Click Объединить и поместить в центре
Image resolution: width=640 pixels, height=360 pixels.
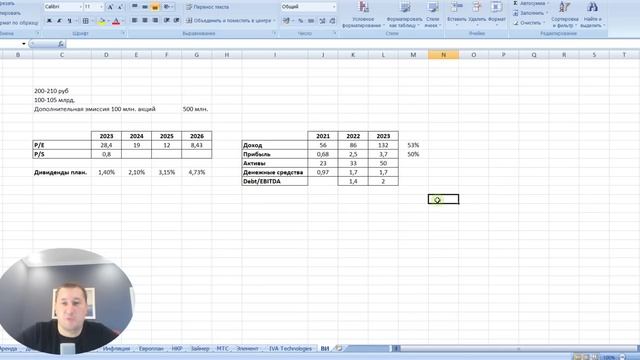[x=229, y=20]
